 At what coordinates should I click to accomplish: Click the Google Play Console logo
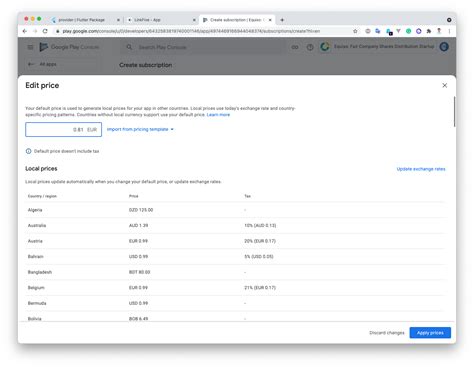tap(69, 47)
